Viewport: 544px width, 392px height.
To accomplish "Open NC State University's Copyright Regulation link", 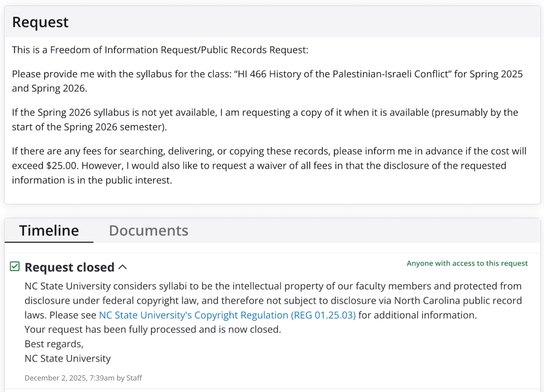I will 227,315.
